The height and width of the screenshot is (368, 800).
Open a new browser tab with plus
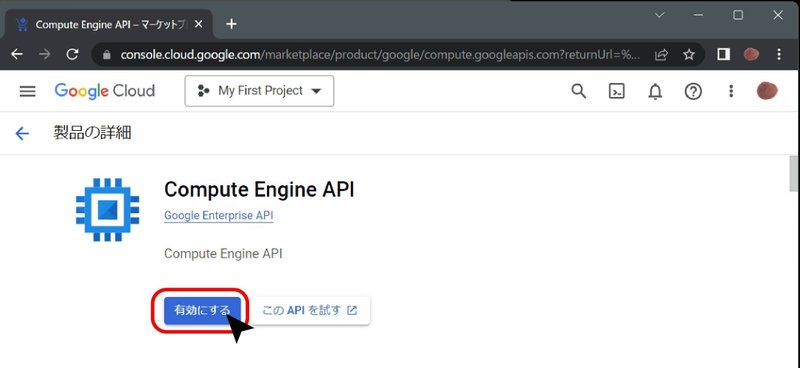pyautogui.click(x=231, y=24)
